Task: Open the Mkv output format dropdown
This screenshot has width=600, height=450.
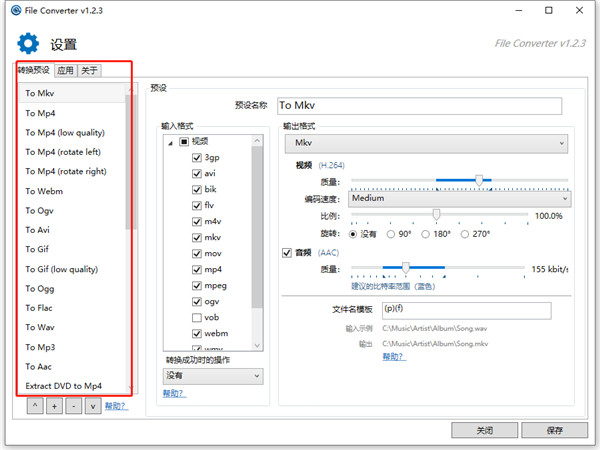Action: [x=426, y=143]
